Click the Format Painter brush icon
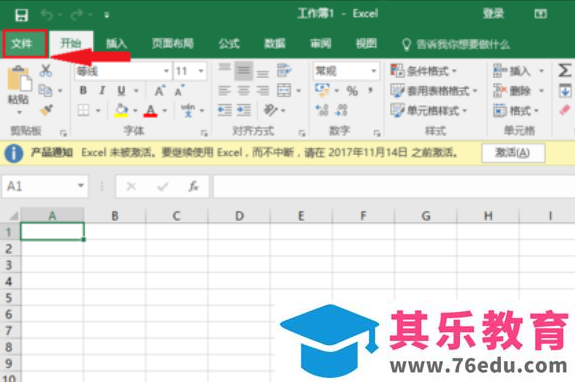This screenshot has height=382, width=575. click(46, 110)
